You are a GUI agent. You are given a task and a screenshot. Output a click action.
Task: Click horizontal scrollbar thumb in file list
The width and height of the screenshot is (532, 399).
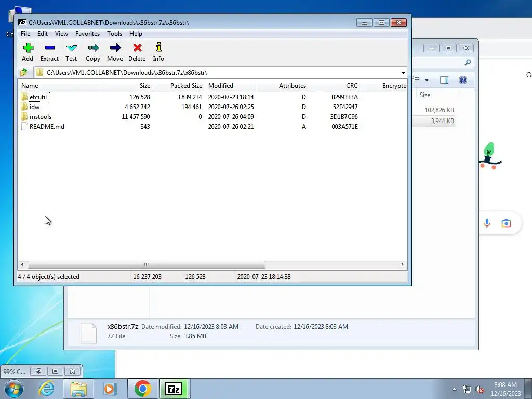coord(146,264)
